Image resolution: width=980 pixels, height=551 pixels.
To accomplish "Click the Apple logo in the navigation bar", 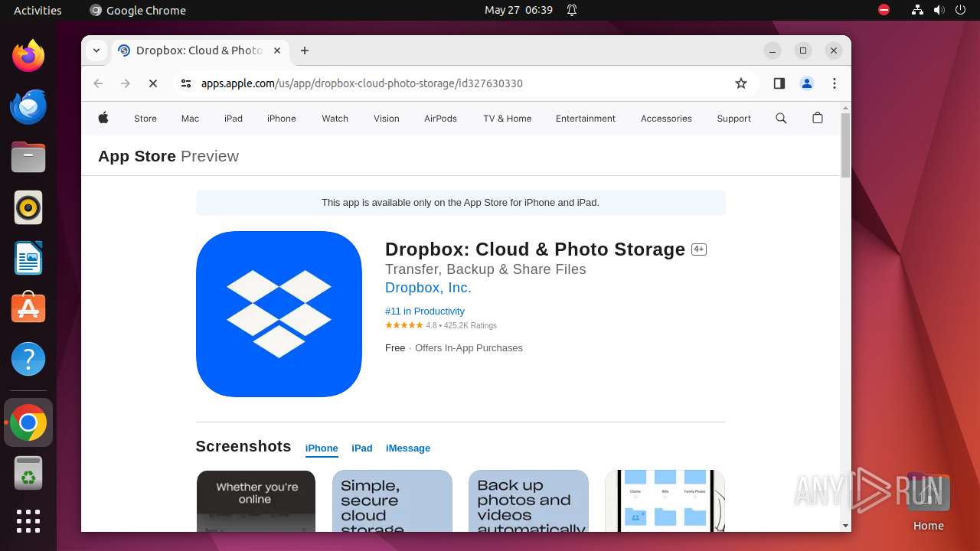I will click(x=103, y=118).
